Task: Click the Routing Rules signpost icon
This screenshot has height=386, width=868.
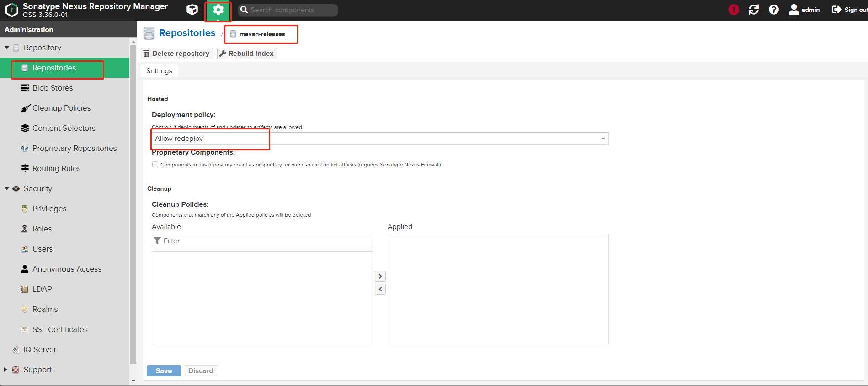Action: [25, 168]
